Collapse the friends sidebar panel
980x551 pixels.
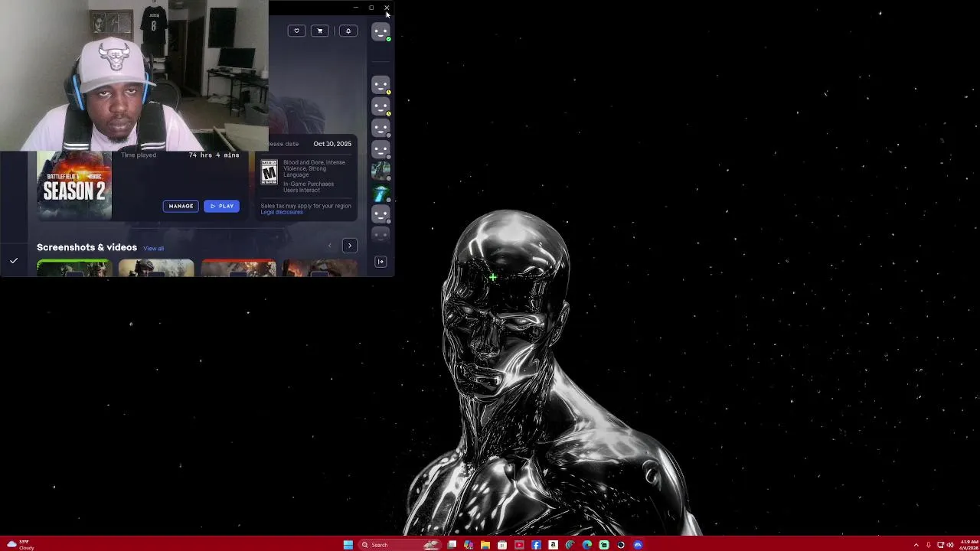[381, 262]
